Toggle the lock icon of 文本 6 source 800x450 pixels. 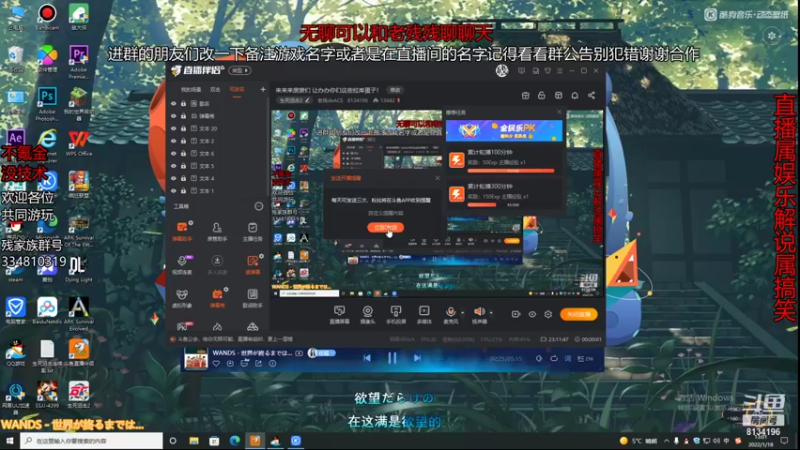(x=183, y=154)
